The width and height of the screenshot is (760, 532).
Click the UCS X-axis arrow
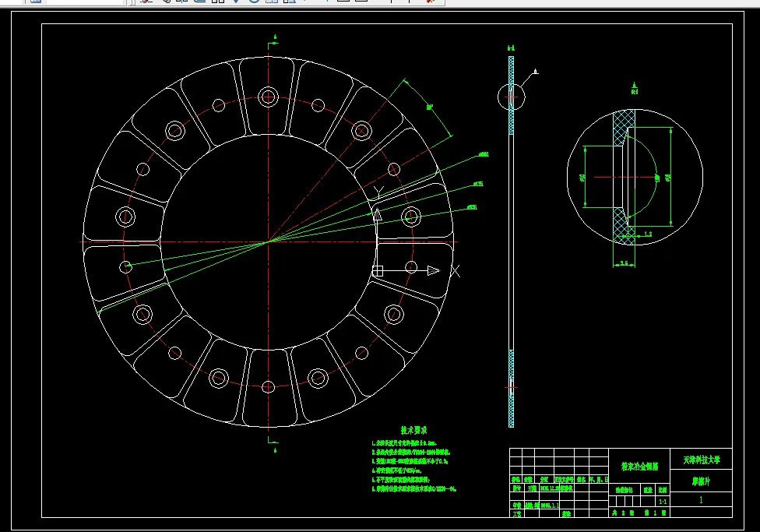[x=432, y=270]
